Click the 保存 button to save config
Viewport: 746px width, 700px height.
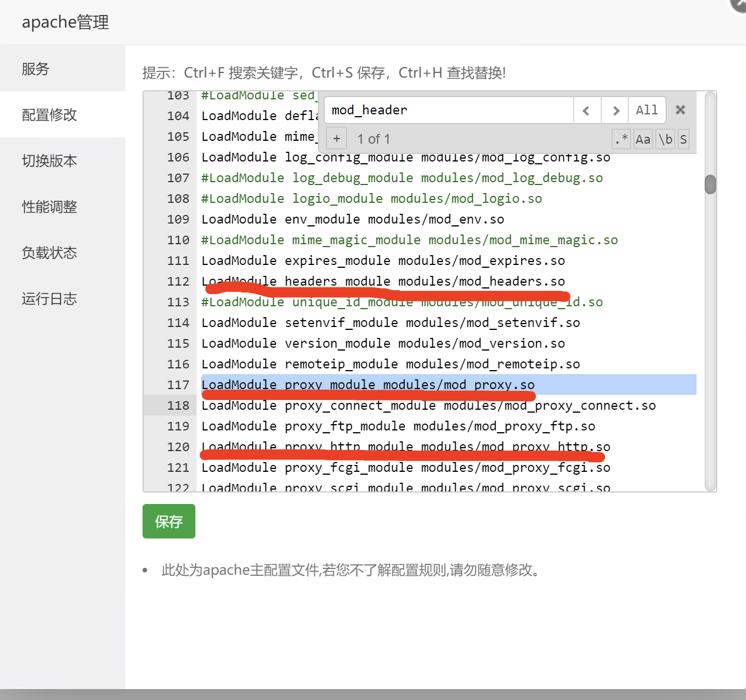pos(168,521)
